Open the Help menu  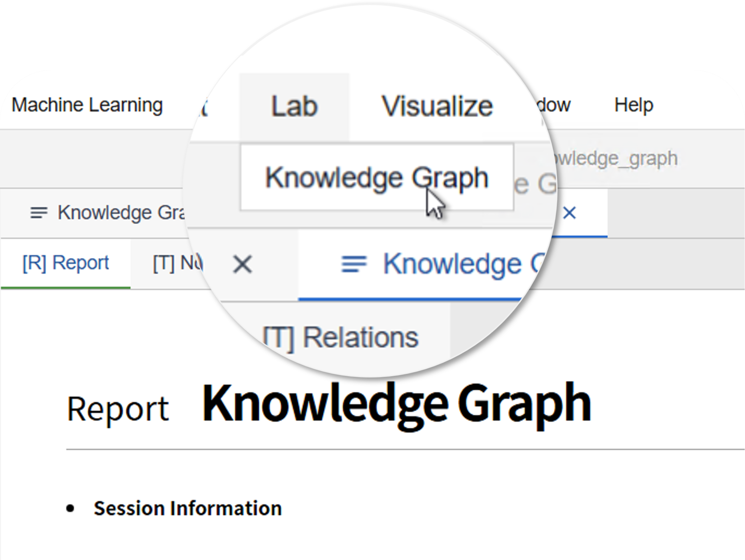(634, 105)
